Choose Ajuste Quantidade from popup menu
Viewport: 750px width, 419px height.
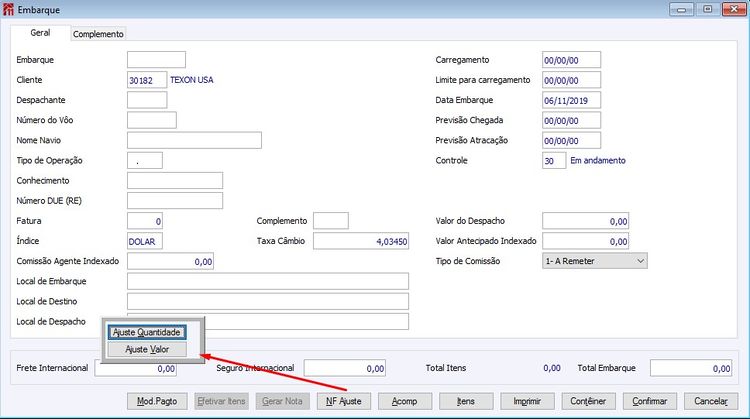tap(147, 332)
